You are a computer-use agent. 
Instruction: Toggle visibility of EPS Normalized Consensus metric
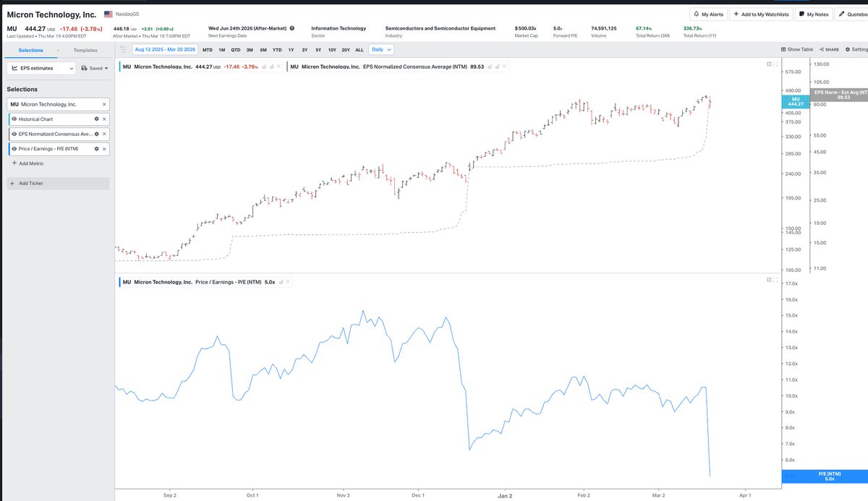(x=14, y=134)
